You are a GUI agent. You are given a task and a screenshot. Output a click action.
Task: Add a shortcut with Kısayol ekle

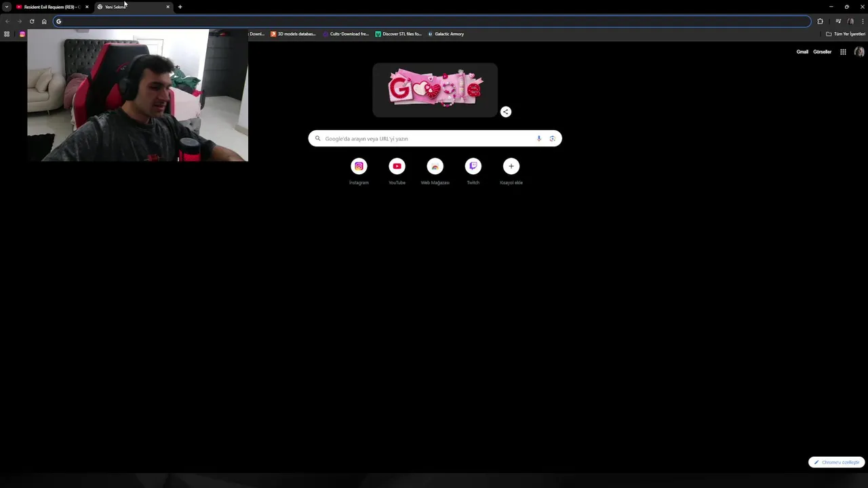[511, 171]
